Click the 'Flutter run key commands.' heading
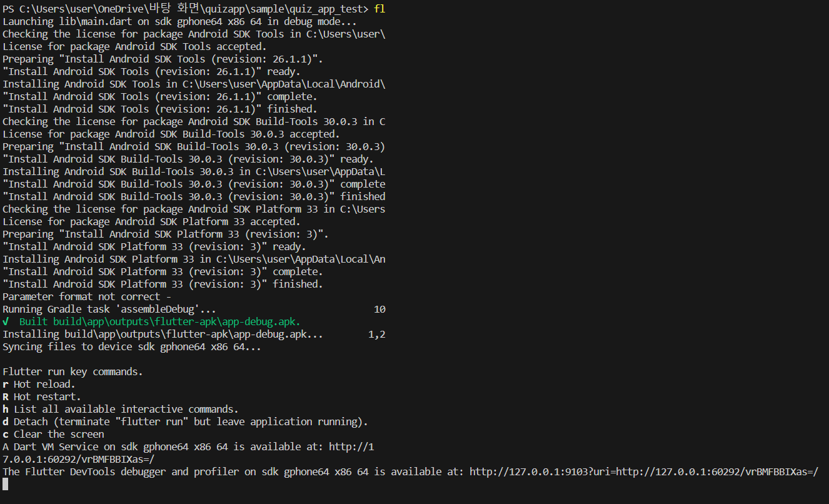This screenshot has height=504, width=829. (x=73, y=371)
